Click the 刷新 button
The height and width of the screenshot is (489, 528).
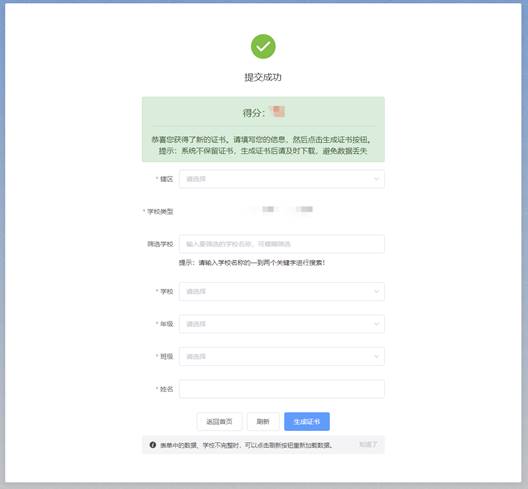point(263,421)
